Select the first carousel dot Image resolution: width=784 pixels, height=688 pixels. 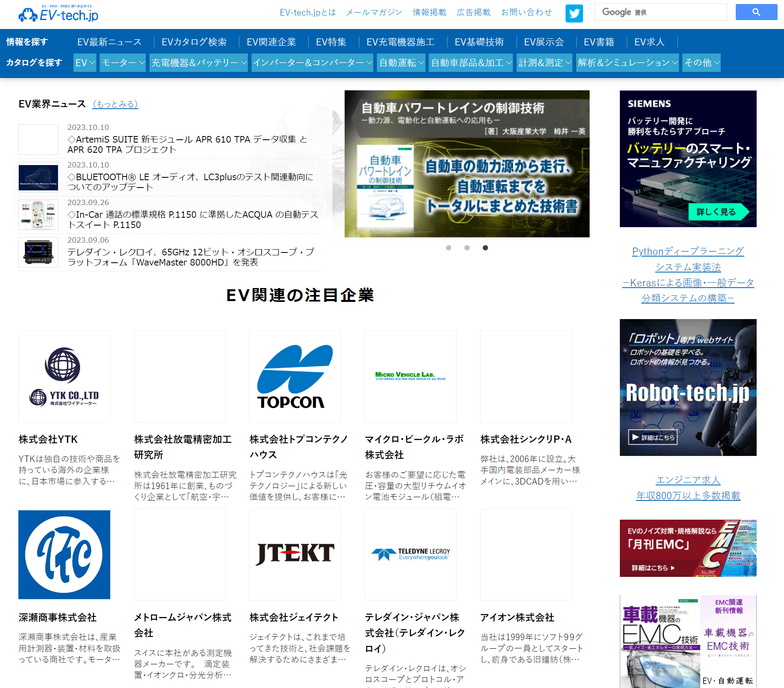click(448, 248)
